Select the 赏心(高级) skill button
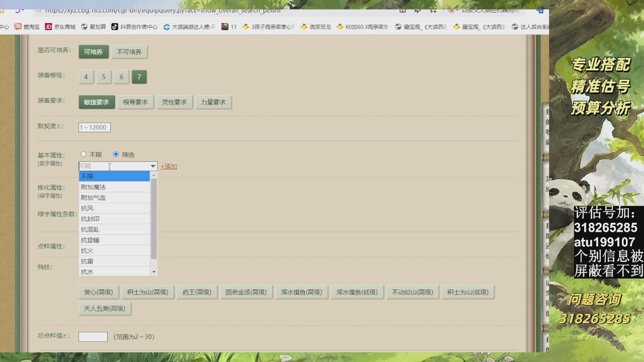 click(99, 292)
